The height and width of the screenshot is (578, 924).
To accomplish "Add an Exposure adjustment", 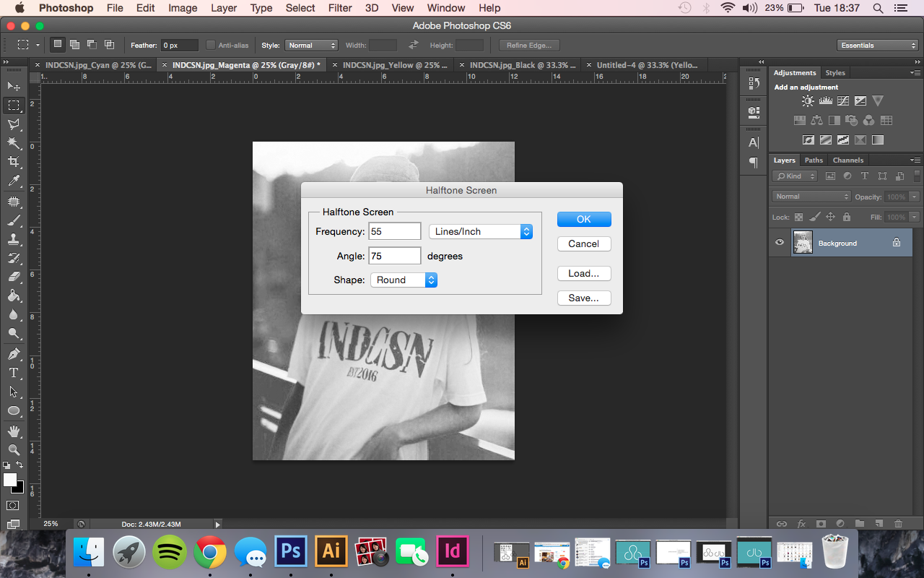I will [x=860, y=101].
